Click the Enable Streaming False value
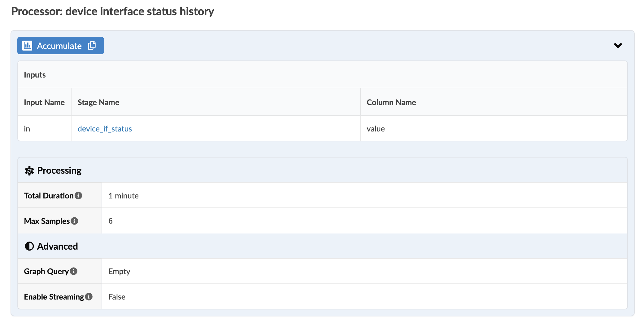 [x=117, y=297]
